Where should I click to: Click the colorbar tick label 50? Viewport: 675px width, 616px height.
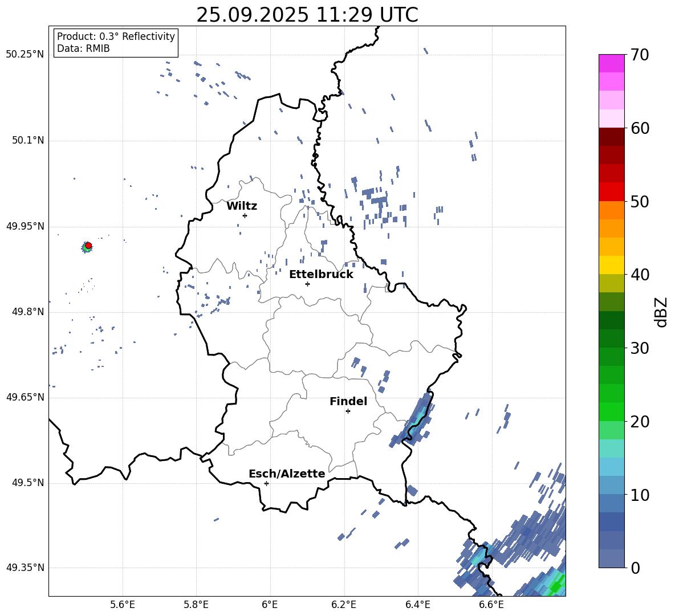[x=639, y=202]
